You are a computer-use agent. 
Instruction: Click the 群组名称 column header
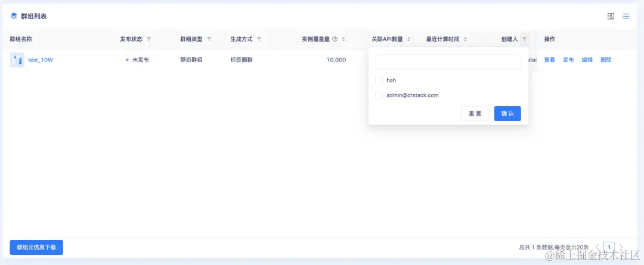click(x=21, y=39)
